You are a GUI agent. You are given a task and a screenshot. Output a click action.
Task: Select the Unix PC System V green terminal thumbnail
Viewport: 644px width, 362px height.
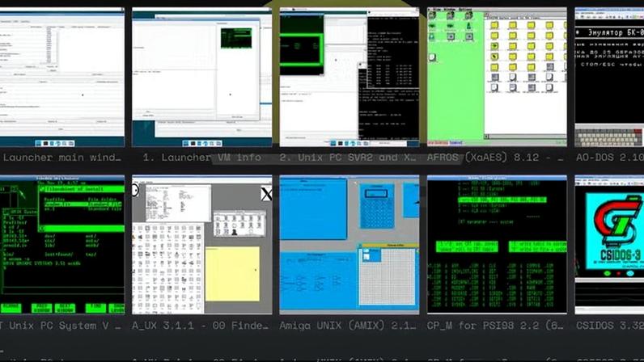pyautogui.click(x=62, y=245)
